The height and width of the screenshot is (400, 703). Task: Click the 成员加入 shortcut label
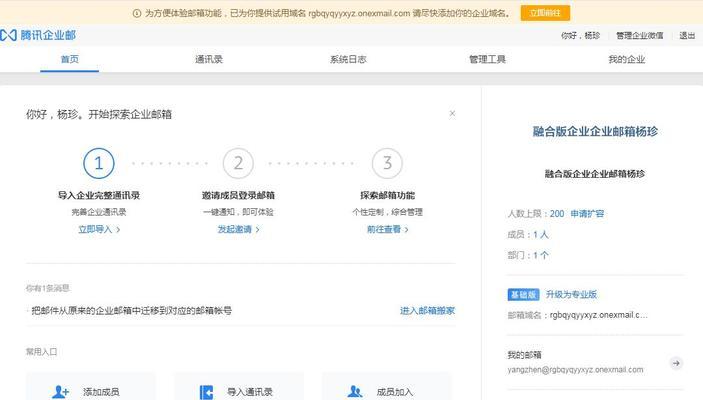pyautogui.click(x=395, y=392)
